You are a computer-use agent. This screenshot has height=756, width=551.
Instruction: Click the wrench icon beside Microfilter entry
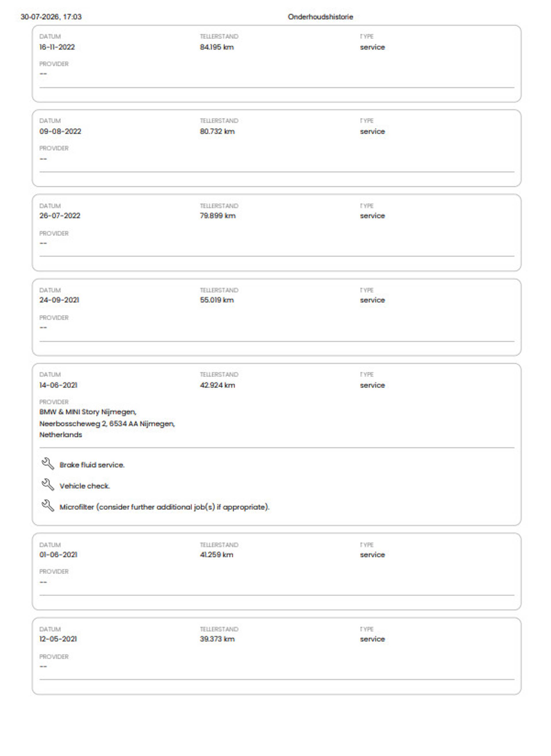pyautogui.click(x=48, y=506)
